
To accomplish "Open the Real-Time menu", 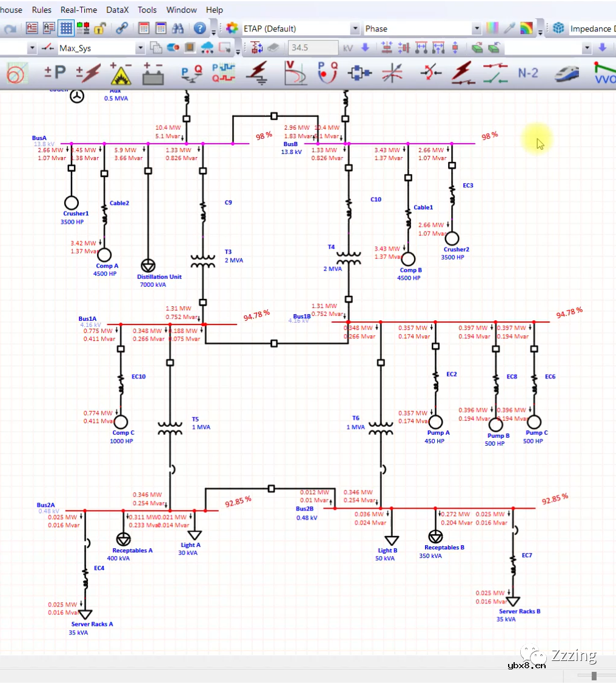I will (79, 10).
